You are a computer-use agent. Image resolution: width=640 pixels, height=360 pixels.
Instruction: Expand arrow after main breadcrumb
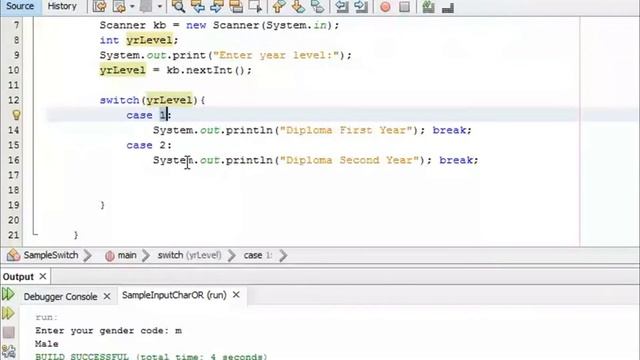(146, 256)
